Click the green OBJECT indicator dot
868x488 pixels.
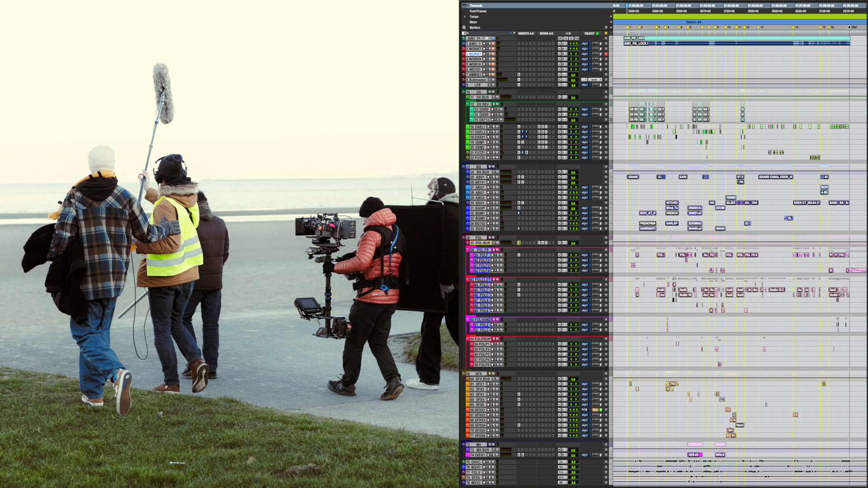tap(597, 33)
